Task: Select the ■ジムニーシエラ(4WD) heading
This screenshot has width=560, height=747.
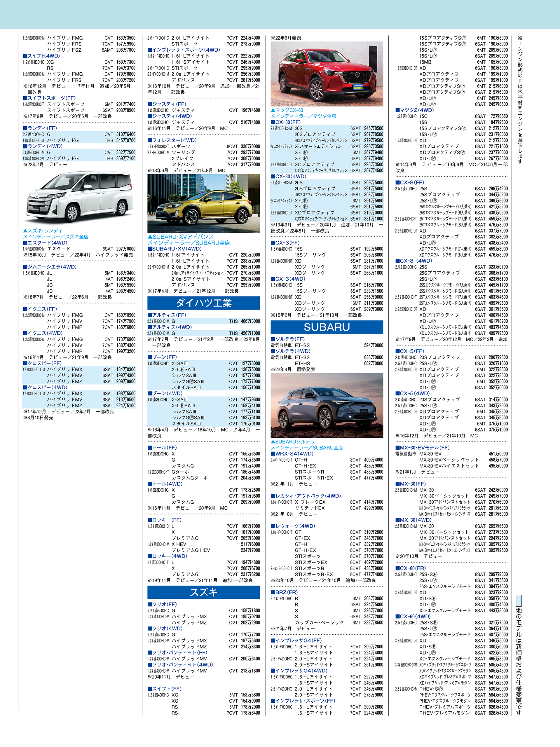Action: coord(50,267)
